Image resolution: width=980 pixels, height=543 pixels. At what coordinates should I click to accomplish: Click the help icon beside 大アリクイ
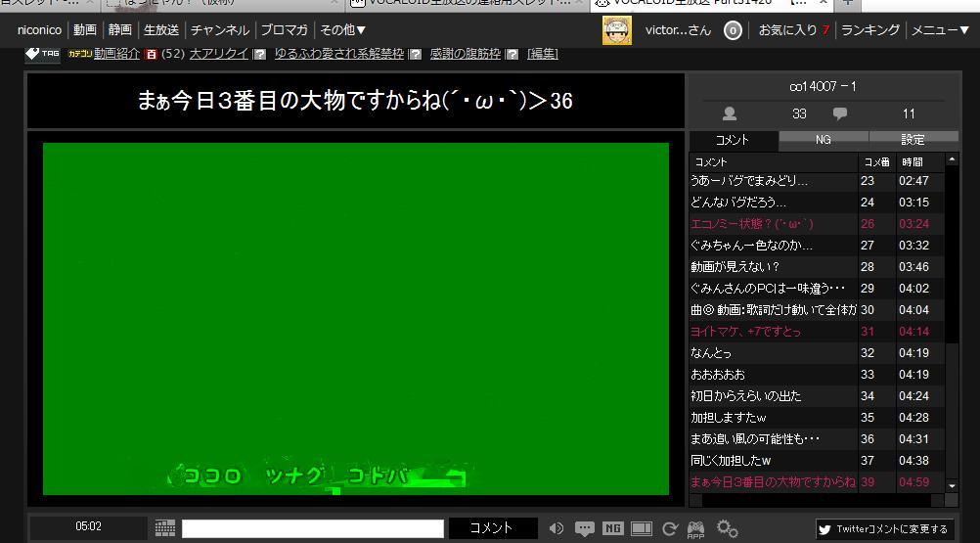(260, 55)
